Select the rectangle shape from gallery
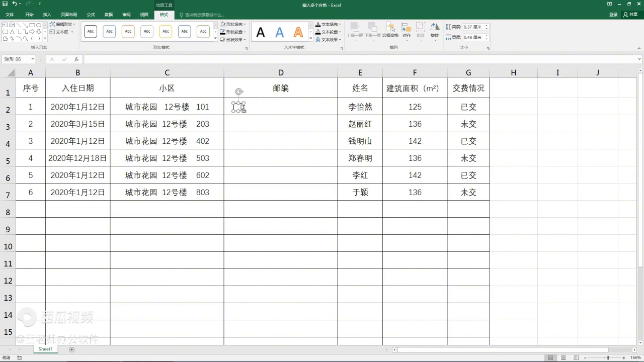This screenshot has height=362, width=644. pyautogui.click(x=32, y=25)
